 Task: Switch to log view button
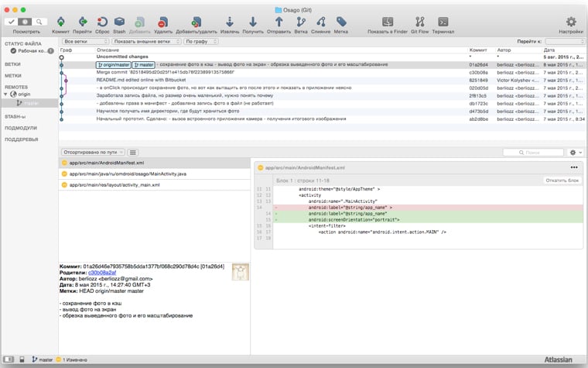(x=25, y=22)
